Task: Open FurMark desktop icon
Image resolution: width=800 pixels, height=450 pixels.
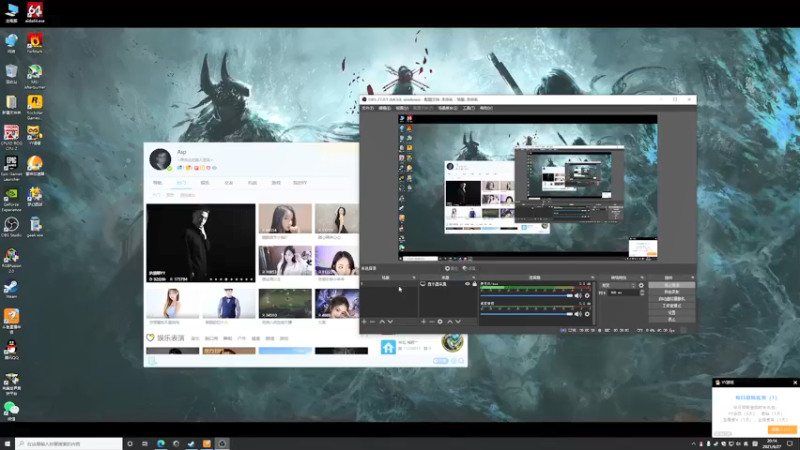Action: [x=35, y=43]
